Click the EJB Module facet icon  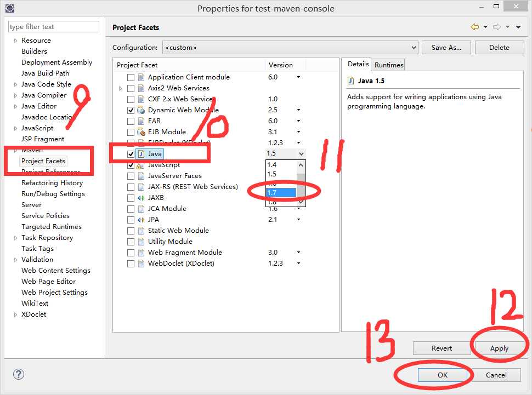coord(141,132)
